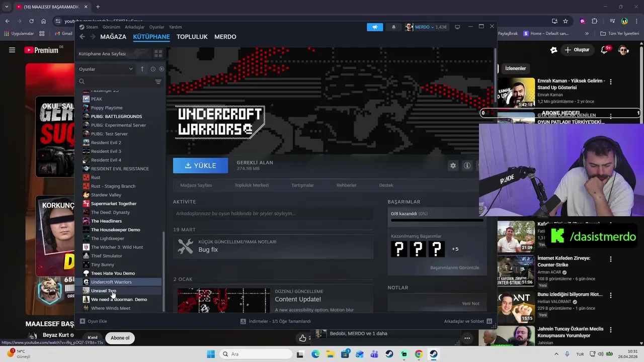The image size is (644, 362).
Task: Select Stardew Valley in the library
Action: tap(106, 195)
